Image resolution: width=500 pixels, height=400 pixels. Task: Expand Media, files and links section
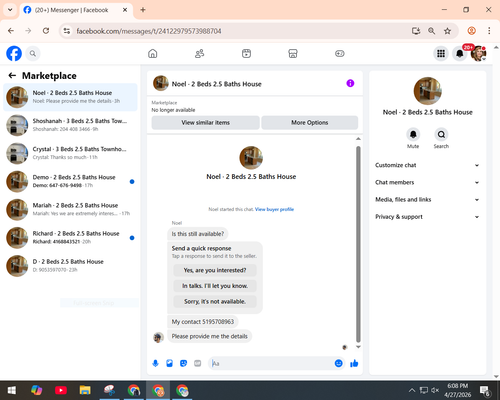point(427,200)
